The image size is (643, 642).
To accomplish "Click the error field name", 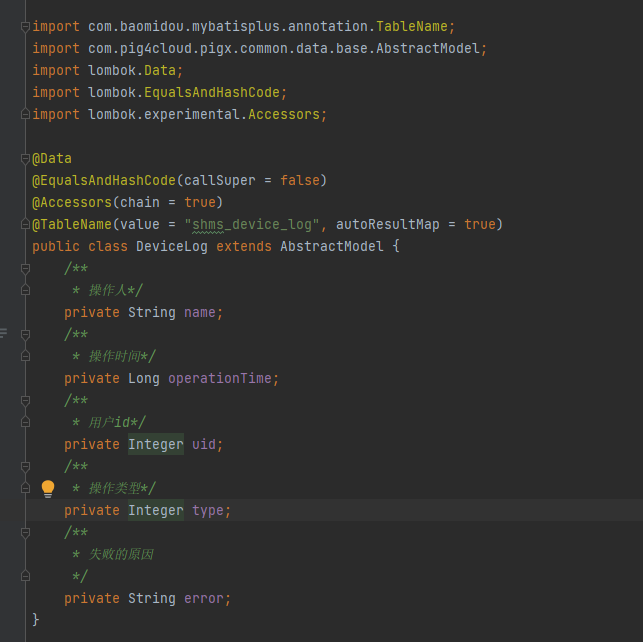I will pyautogui.click(x=207, y=598).
